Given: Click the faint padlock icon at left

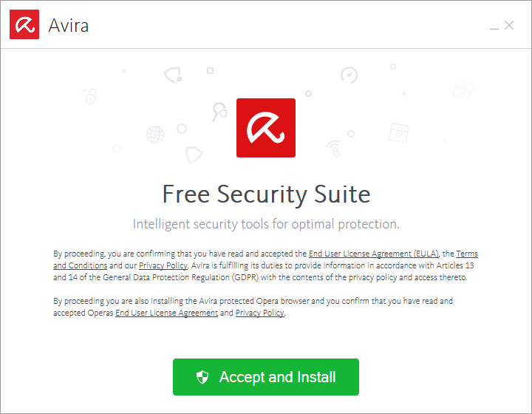Looking at the screenshot, I should click(90, 97).
